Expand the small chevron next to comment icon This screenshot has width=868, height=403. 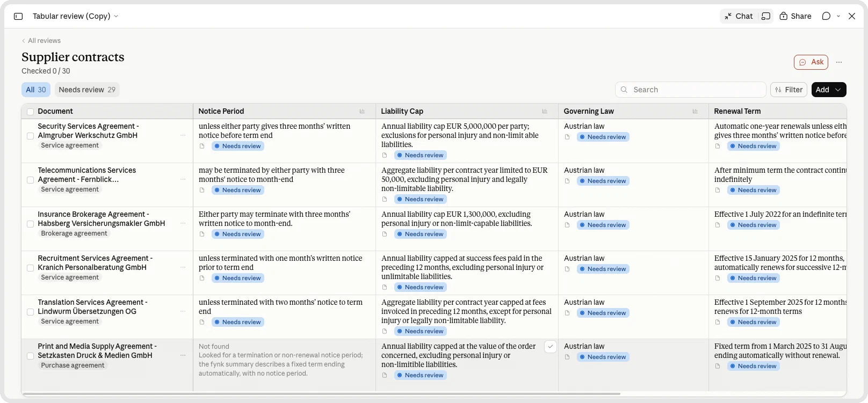coord(838,16)
